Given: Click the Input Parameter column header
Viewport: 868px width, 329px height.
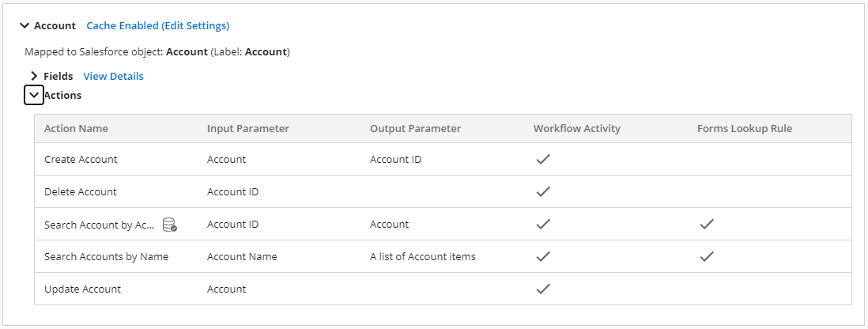Looking at the screenshot, I should 247,128.
